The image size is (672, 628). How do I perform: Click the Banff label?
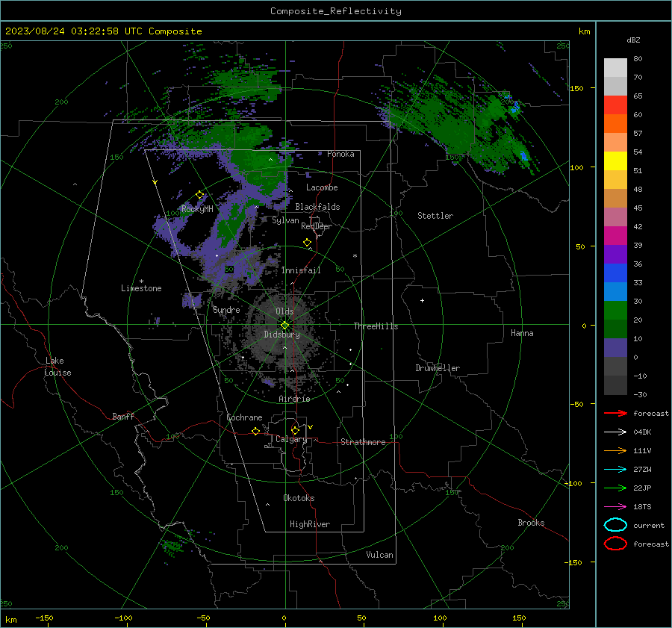(123, 417)
